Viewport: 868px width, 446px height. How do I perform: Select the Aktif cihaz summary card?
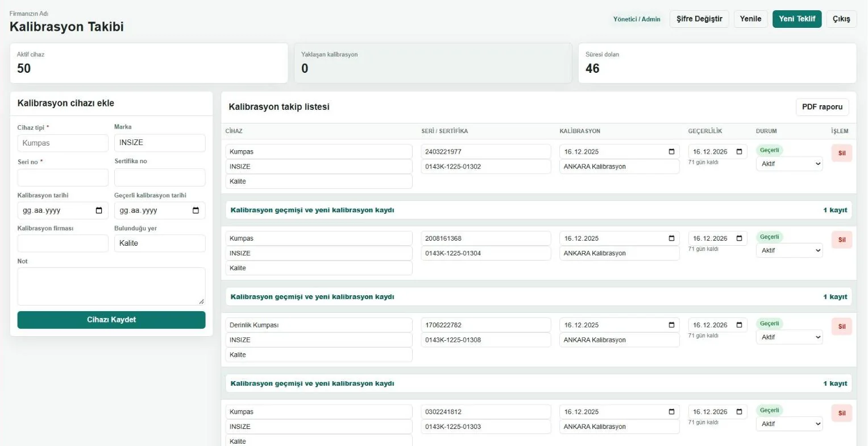pyautogui.click(x=149, y=63)
